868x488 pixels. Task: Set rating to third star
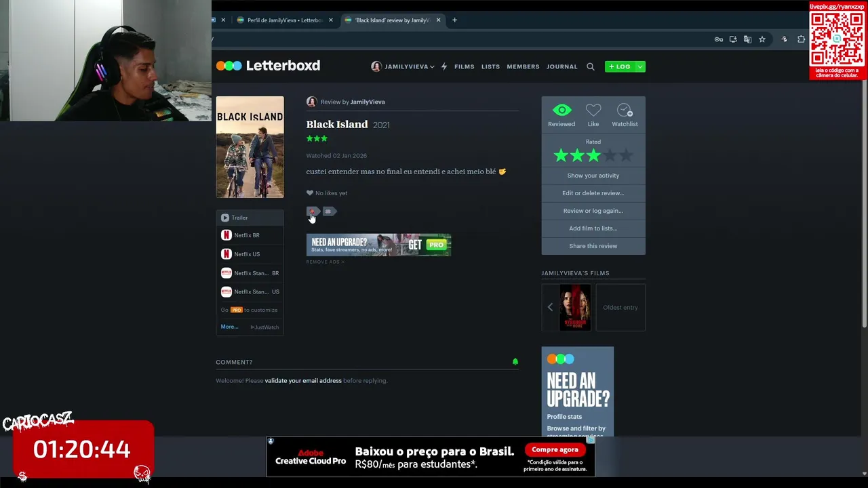pos(593,156)
